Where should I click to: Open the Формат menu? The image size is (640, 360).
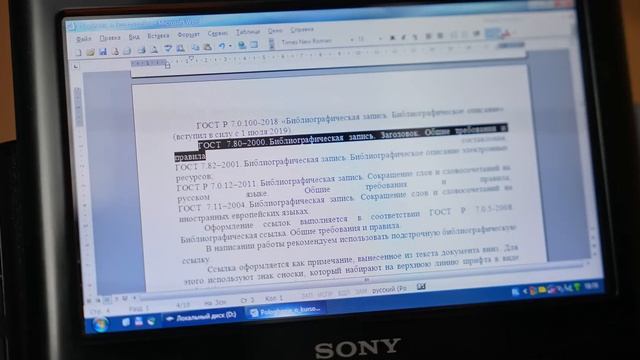pos(188,35)
